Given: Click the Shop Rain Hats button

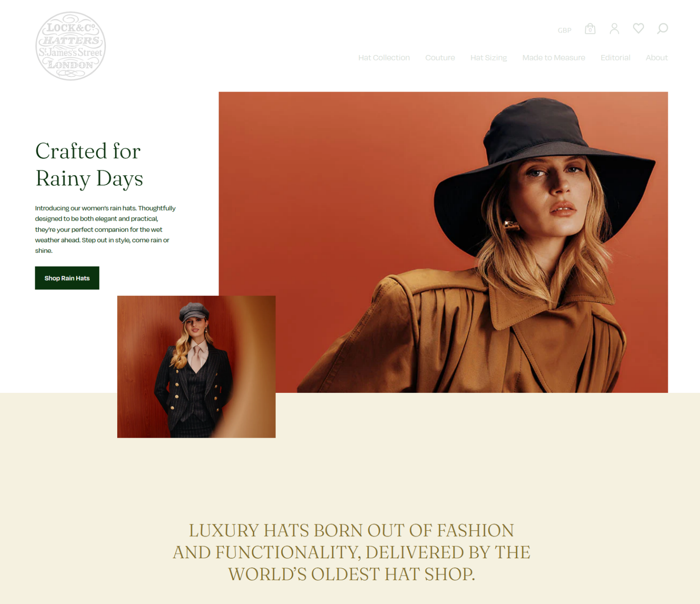Looking at the screenshot, I should 67,278.
